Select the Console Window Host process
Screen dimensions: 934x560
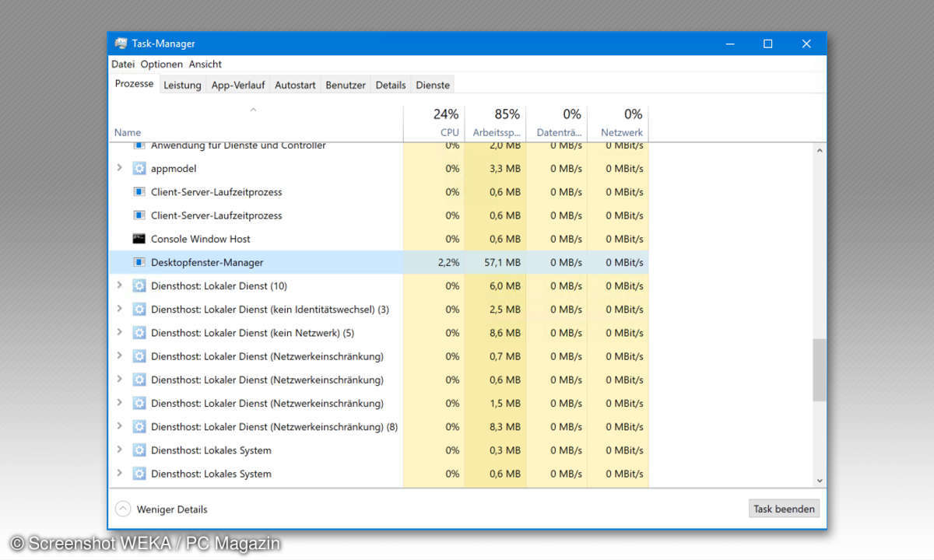[x=378, y=239]
